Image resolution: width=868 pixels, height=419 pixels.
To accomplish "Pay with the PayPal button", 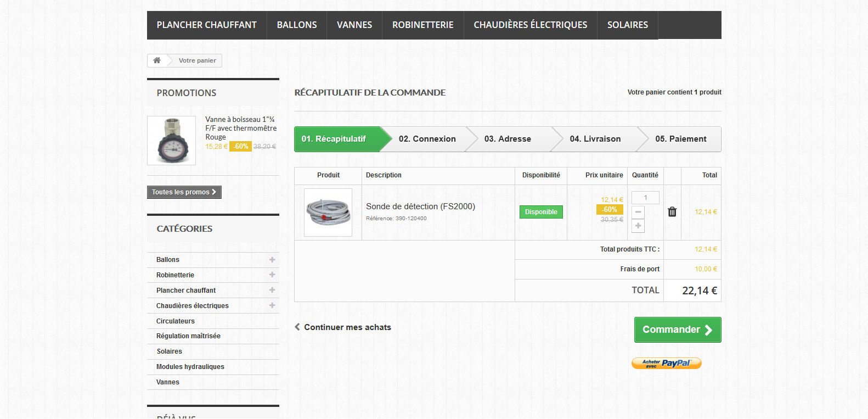I will coord(666,363).
